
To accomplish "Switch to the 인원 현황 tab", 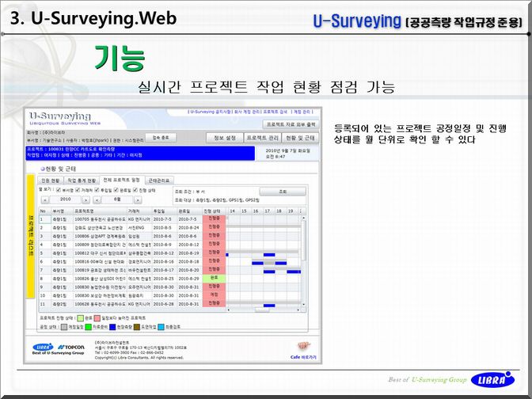I will (51, 180).
